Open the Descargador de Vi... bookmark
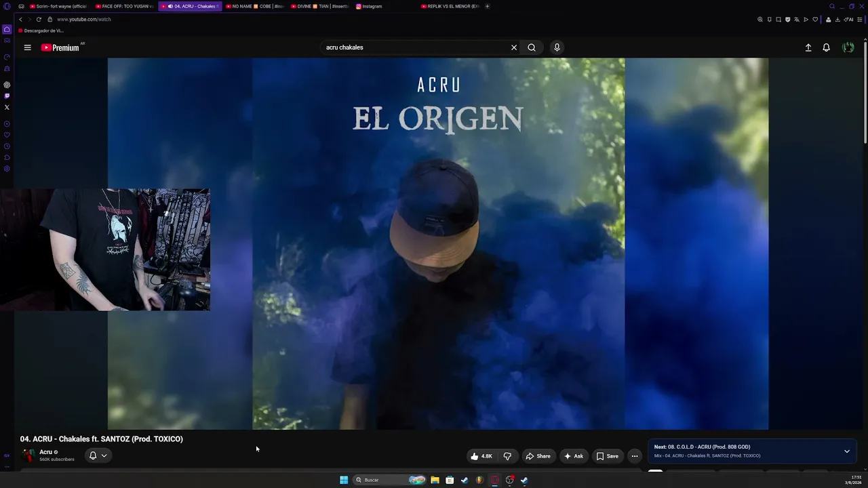 41,30
